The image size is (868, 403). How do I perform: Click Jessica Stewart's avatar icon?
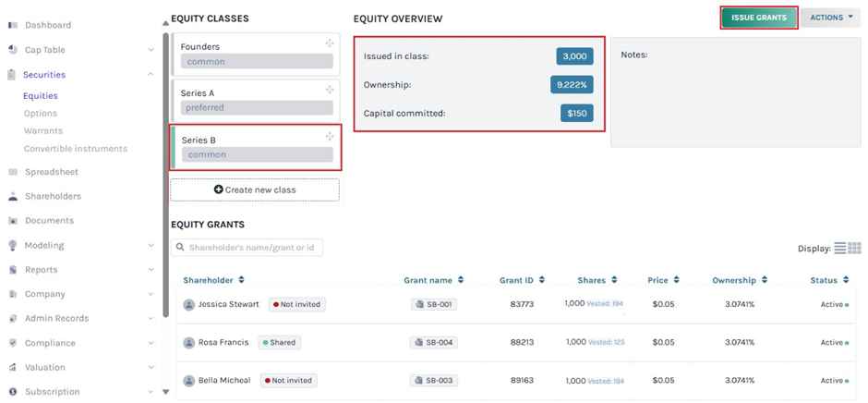(x=188, y=304)
